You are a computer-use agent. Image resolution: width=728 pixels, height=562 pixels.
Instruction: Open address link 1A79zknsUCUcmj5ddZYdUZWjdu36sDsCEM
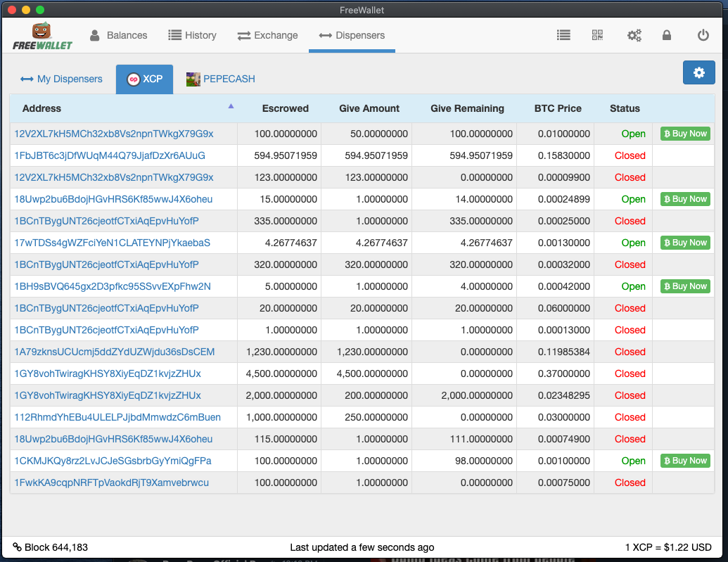point(114,352)
